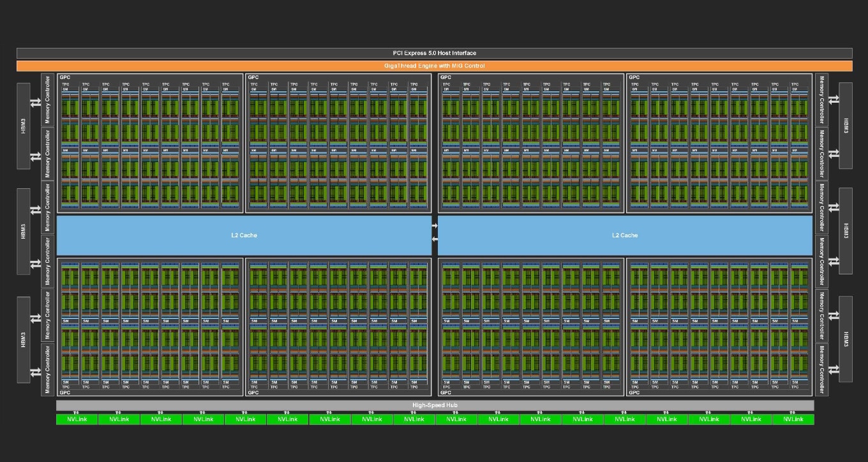Click the PCI Express 5.0 Host Interface bar
The image size is (868, 462).
pos(434,53)
